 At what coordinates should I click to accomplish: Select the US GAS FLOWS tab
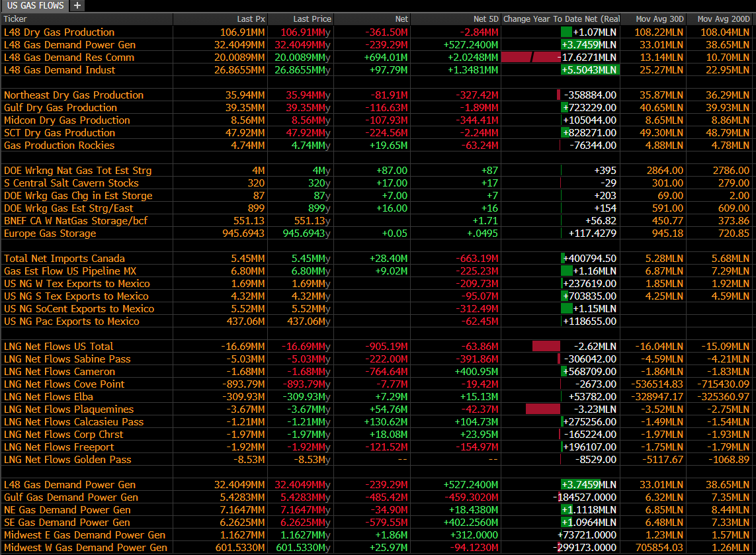[35, 6]
